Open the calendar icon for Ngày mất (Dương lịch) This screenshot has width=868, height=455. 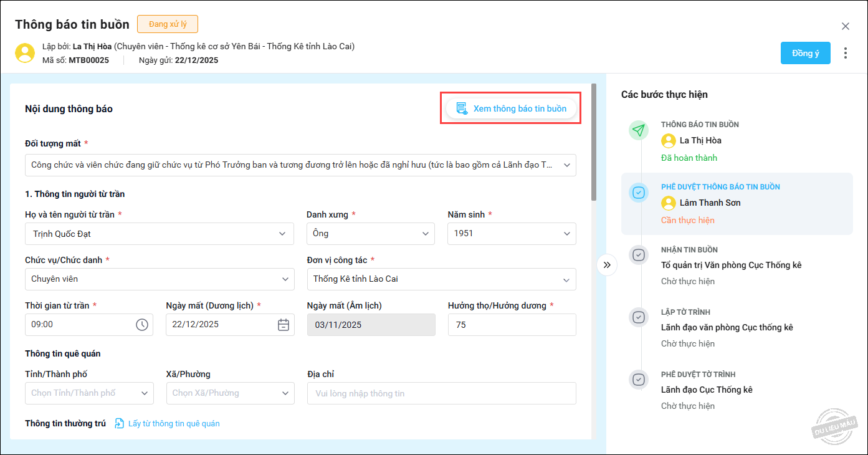click(x=284, y=325)
